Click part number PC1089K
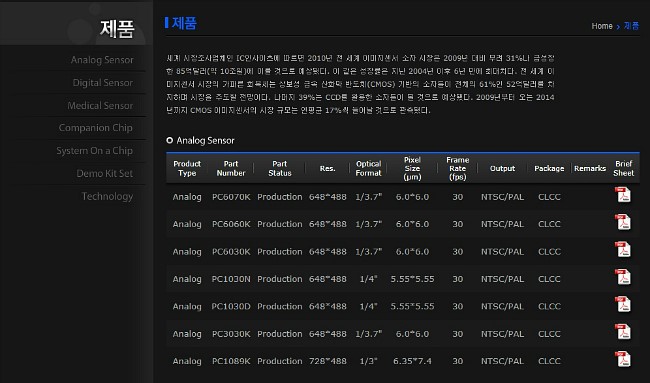This screenshot has width=650, height=383. coord(231,361)
